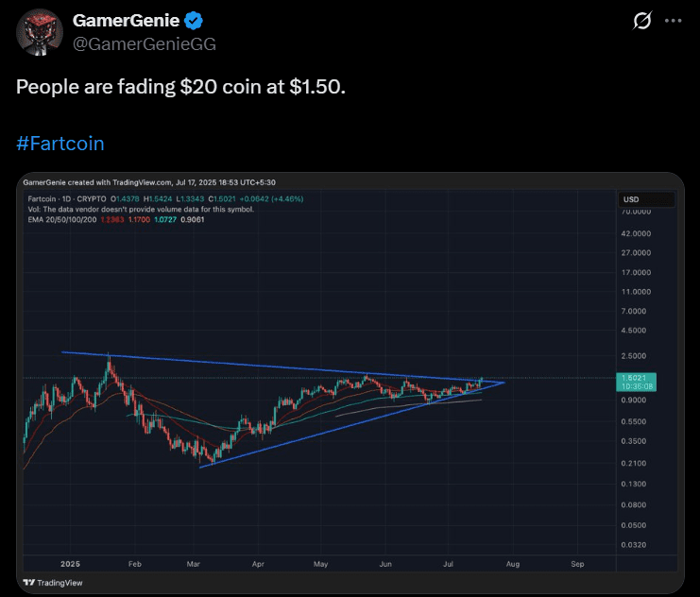Click the 0.0320 price axis label
This screenshot has height=597, width=700.
pyautogui.click(x=634, y=545)
